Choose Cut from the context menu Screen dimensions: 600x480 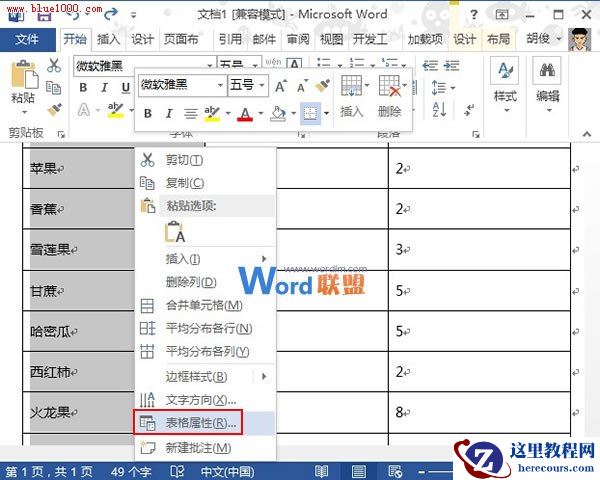205,160
